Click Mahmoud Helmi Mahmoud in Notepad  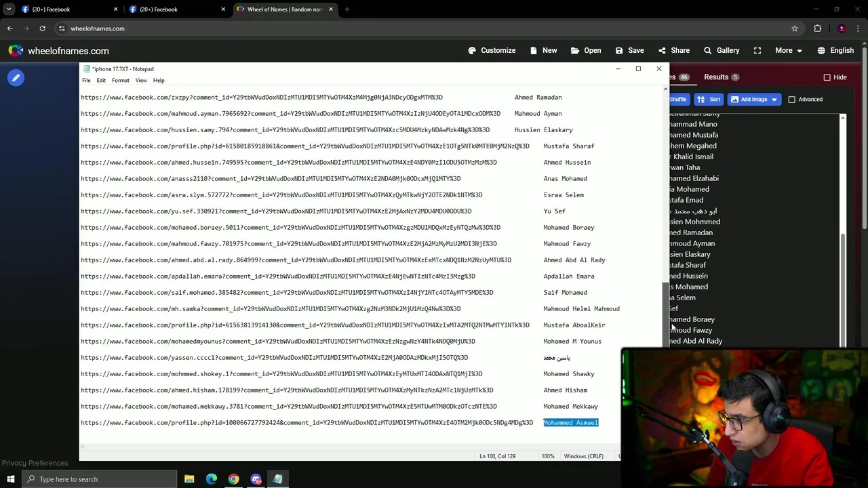click(581, 309)
